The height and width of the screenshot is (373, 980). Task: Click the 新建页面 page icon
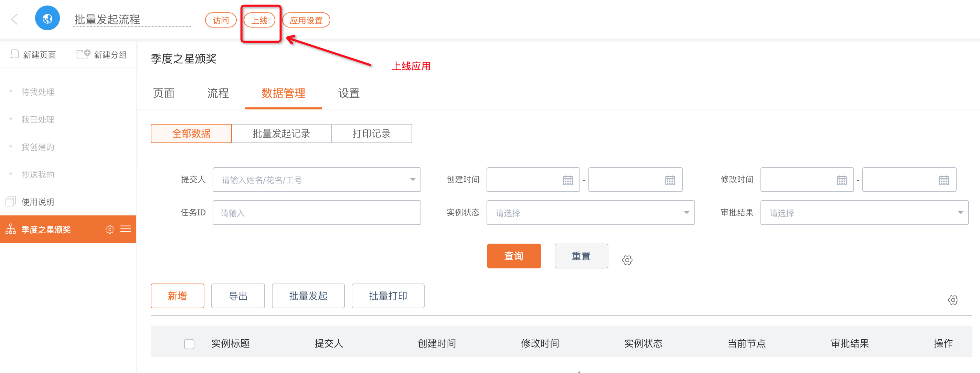(14, 54)
